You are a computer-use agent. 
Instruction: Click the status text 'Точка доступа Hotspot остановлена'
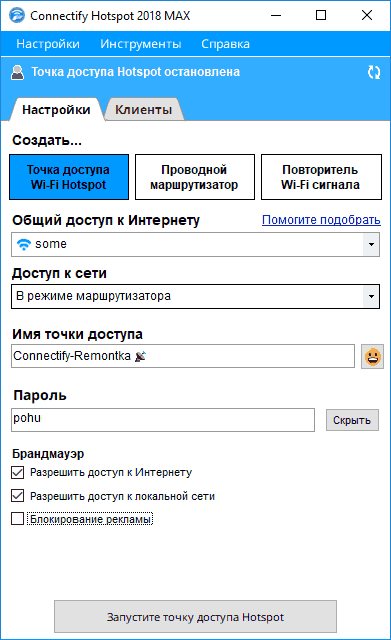pyautogui.click(x=136, y=72)
